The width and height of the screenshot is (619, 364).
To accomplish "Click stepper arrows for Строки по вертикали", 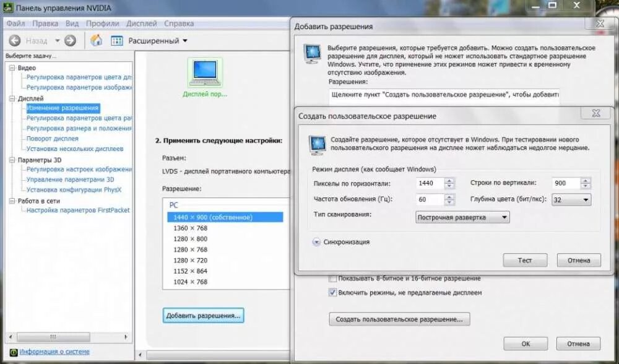I will pos(586,183).
